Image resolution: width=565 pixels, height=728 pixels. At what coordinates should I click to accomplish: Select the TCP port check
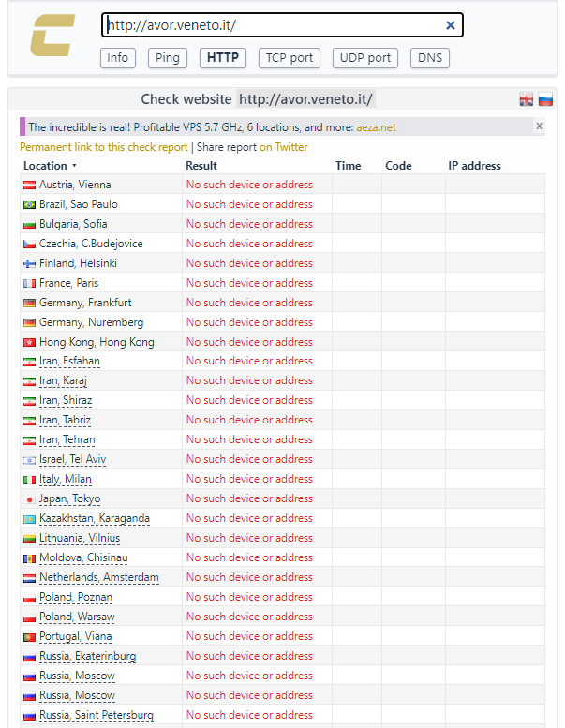[x=290, y=58]
